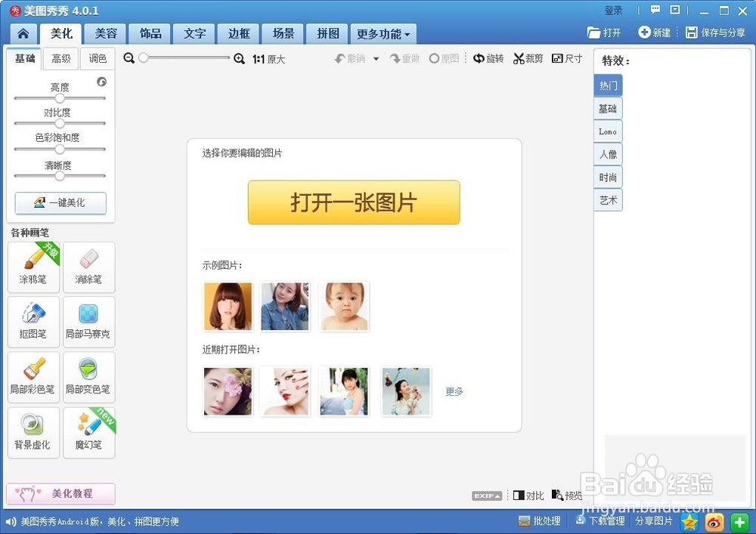Click the zoom in magnifier icon

coord(239,59)
